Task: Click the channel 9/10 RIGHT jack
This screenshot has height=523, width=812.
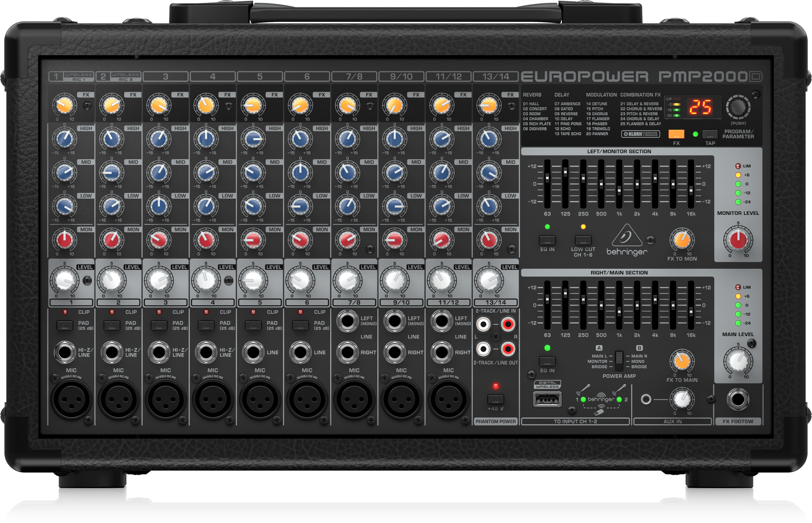Action: tap(395, 352)
